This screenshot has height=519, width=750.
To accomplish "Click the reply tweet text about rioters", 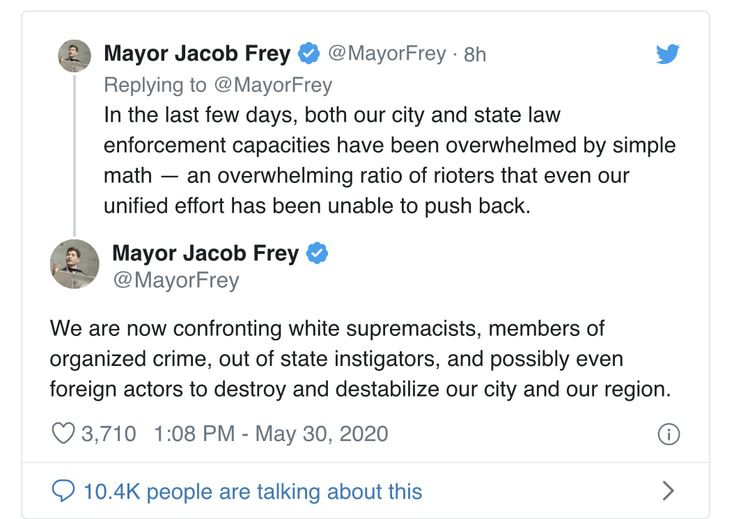I will (x=389, y=160).
